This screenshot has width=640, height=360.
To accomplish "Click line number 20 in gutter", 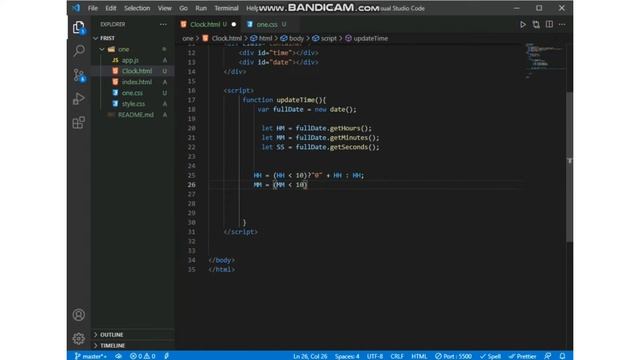I will (x=191, y=128).
